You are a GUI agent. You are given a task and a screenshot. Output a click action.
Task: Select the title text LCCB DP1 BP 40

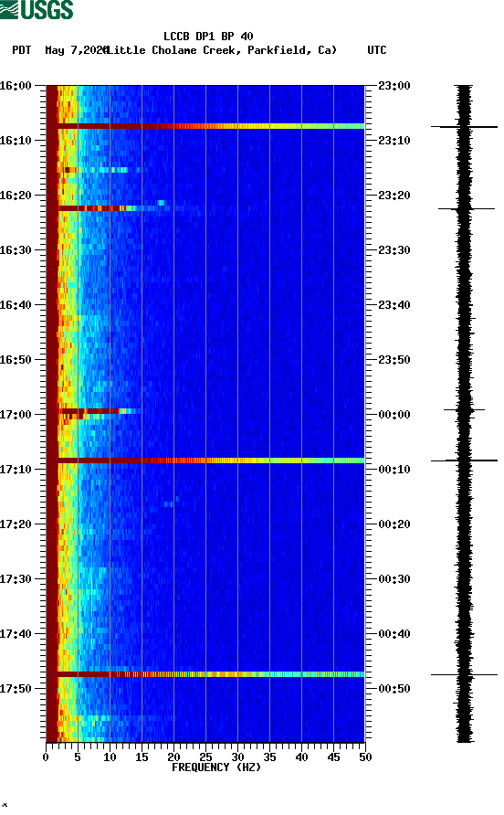(x=208, y=37)
